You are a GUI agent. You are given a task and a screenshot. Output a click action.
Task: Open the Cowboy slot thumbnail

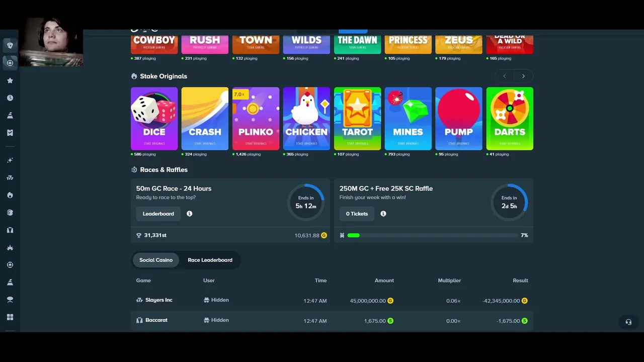(x=154, y=44)
